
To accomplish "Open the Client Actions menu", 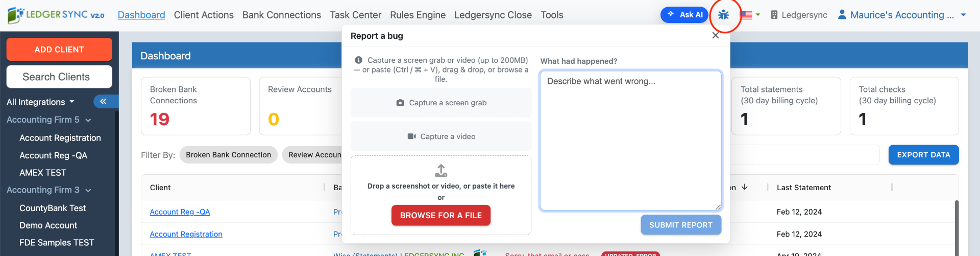I will coord(204,15).
